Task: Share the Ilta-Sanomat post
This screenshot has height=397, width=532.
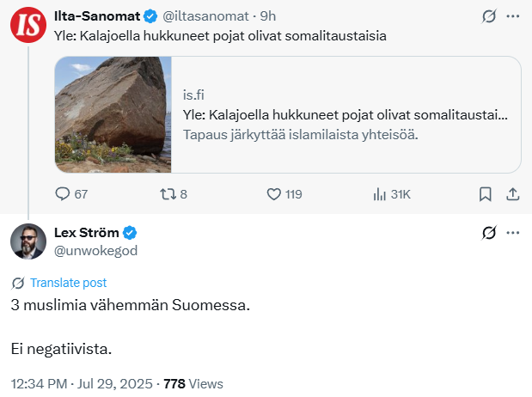Action: (x=512, y=194)
